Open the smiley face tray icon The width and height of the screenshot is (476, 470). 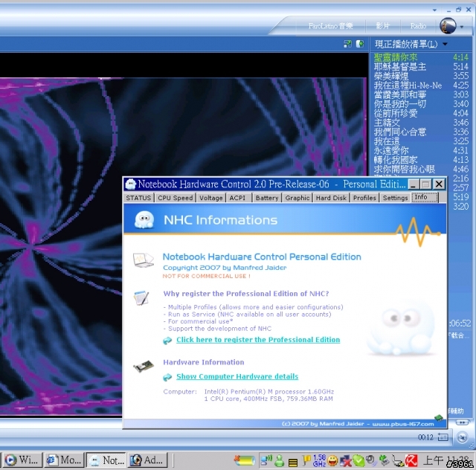[332, 461]
